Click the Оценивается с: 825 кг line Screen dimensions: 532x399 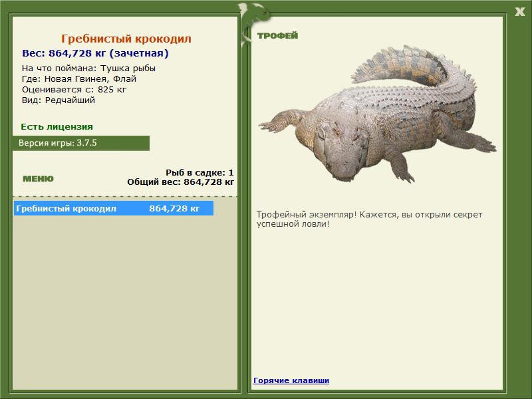coord(74,90)
